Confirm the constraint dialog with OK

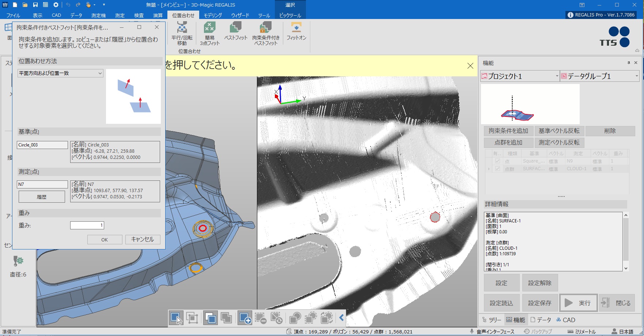point(105,240)
